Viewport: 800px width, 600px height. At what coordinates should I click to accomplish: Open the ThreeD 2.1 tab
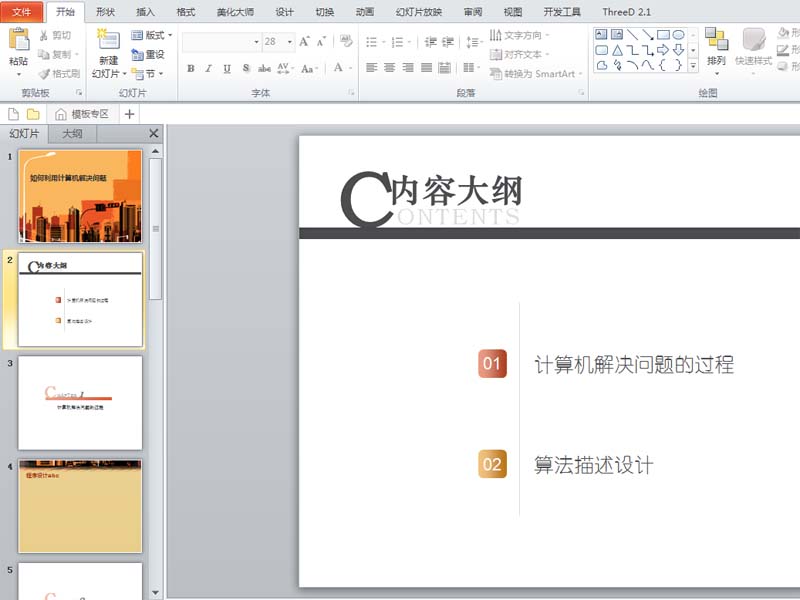[626, 12]
